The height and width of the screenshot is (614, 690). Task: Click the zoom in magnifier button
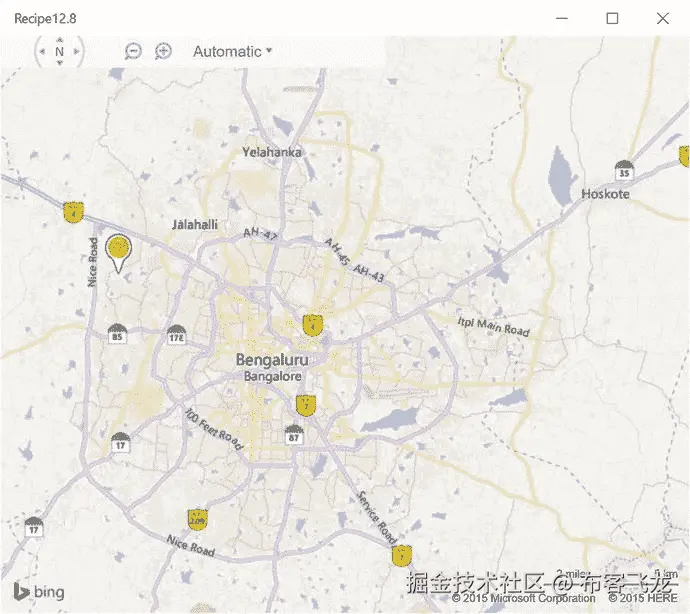[x=163, y=51]
